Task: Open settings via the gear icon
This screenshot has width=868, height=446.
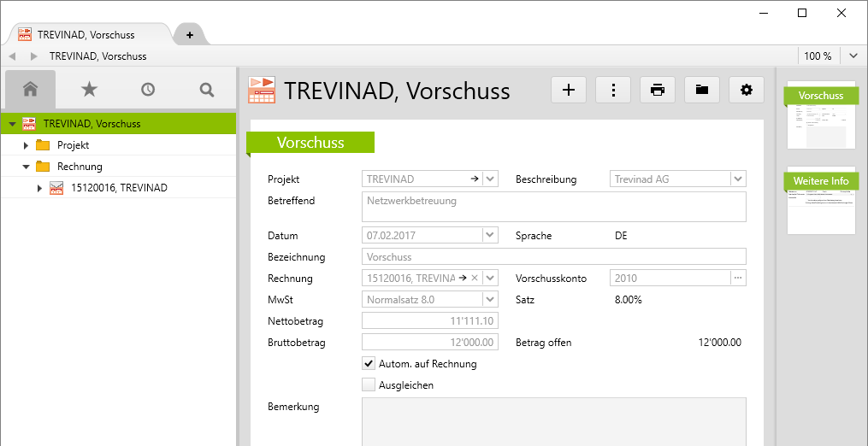Action: click(x=747, y=90)
